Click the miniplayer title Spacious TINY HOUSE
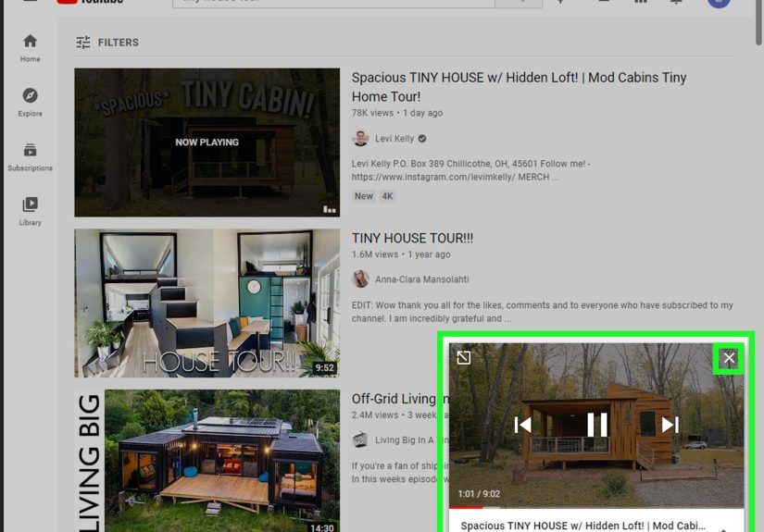This screenshot has height=532, width=764. [x=582, y=526]
